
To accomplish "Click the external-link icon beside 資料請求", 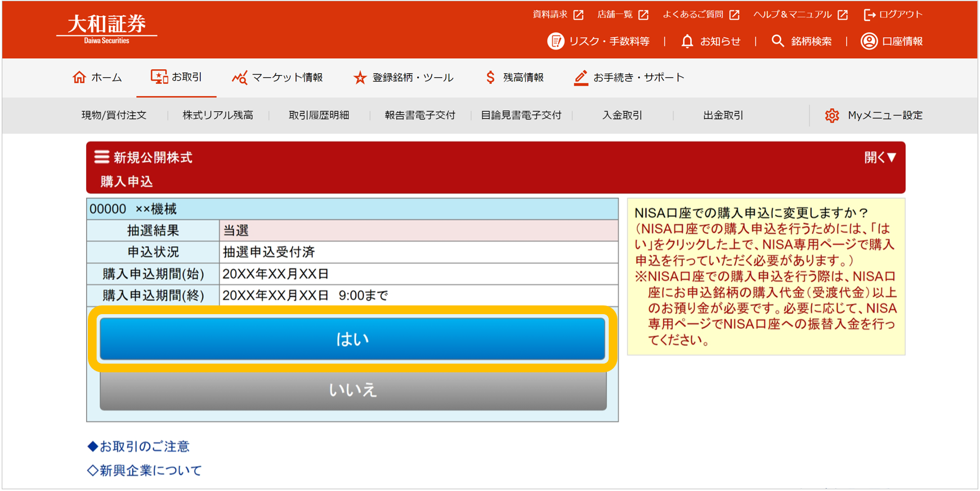I will pyautogui.click(x=578, y=15).
